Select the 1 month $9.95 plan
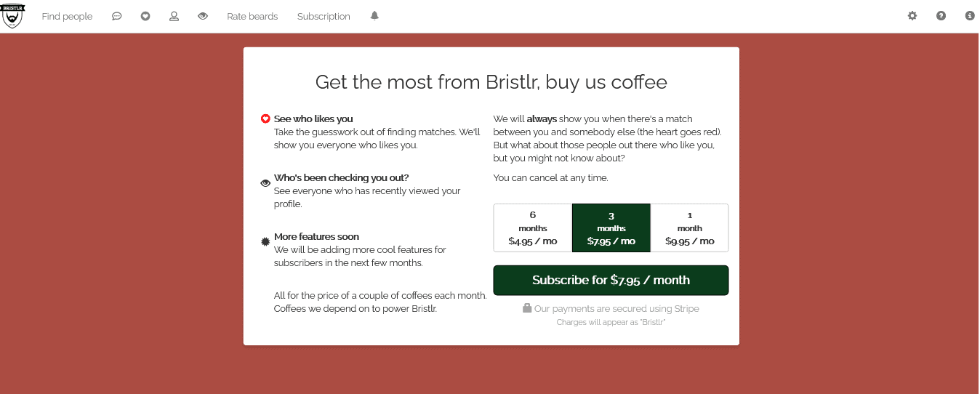980x394 pixels. coord(689,228)
